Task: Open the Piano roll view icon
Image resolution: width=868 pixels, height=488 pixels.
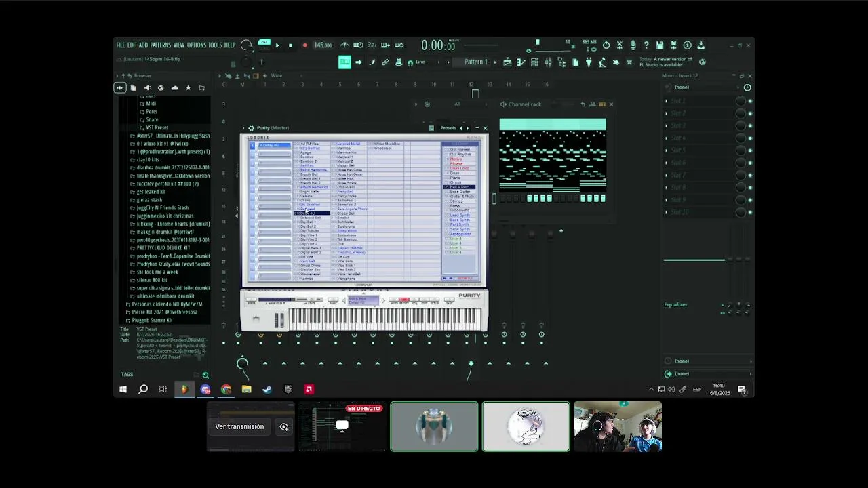Action: [x=521, y=62]
